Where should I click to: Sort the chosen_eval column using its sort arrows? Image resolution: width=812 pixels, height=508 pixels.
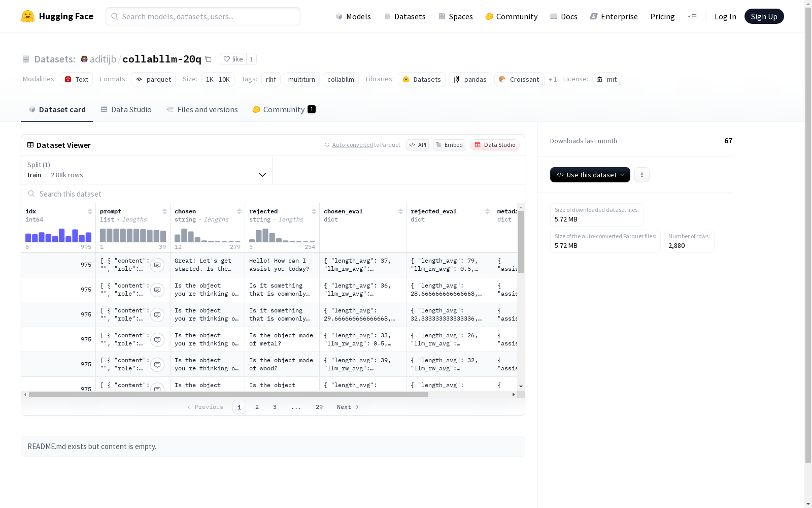click(x=400, y=211)
